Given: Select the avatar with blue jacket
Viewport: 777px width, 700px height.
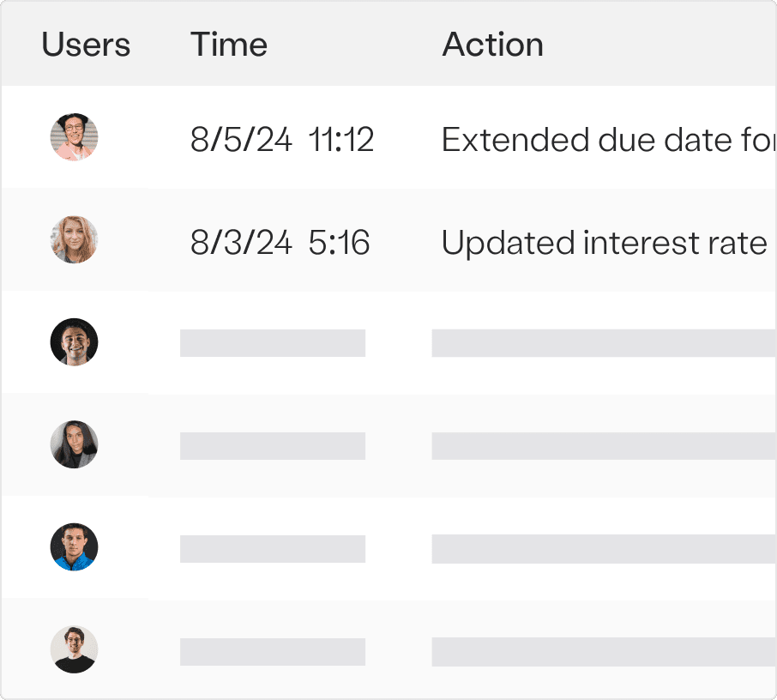Looking at the screenshot, I should coord(75,546).
